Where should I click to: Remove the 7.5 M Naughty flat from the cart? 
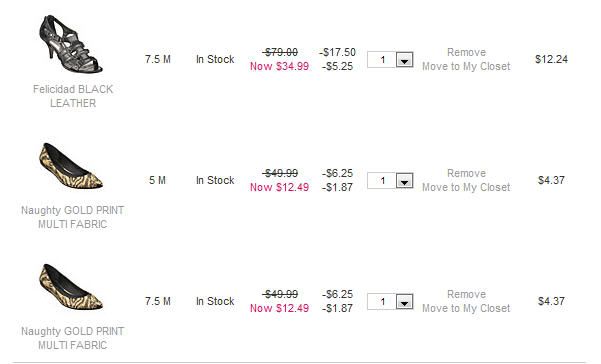tap(466, 294)
